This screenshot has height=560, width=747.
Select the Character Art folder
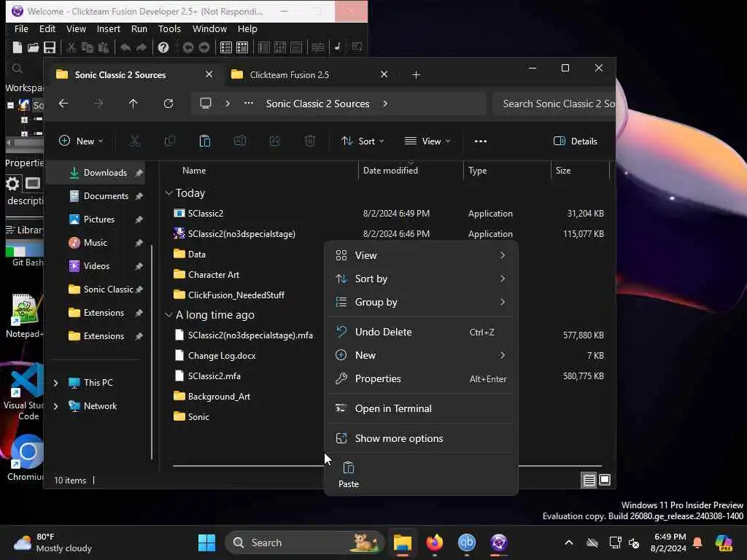(x=214, y=275)
